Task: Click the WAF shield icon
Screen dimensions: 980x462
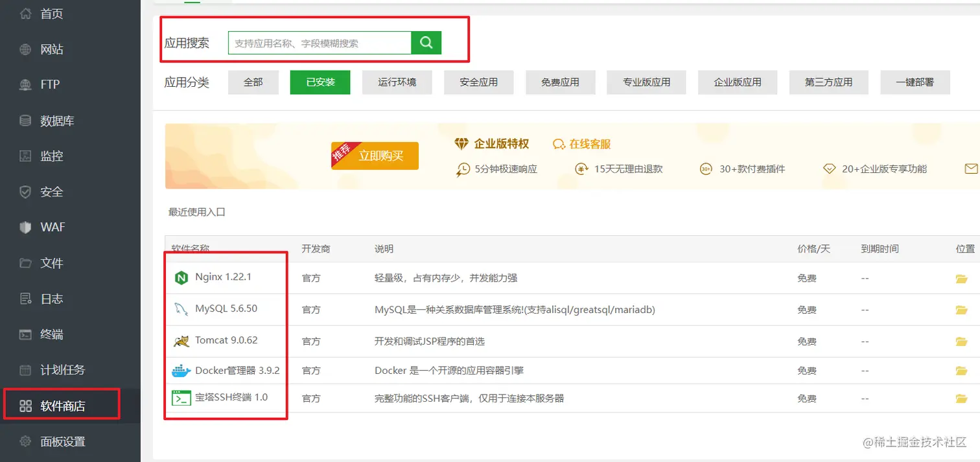Action: (x=25, y=227)
